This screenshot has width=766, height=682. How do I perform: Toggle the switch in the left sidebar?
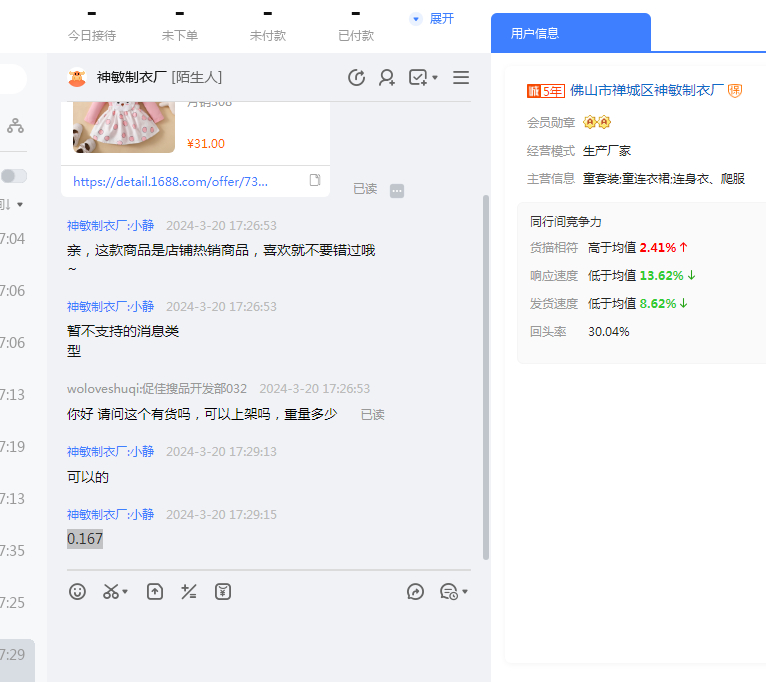(14, 176)
